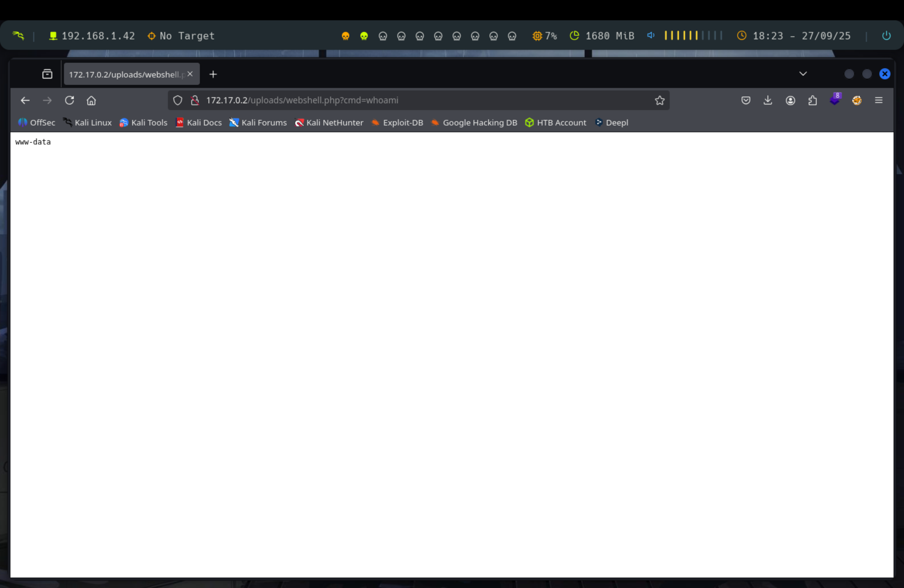Click the URL address bar field
This screenshot has width=904, height=588.
click(418, 100)
